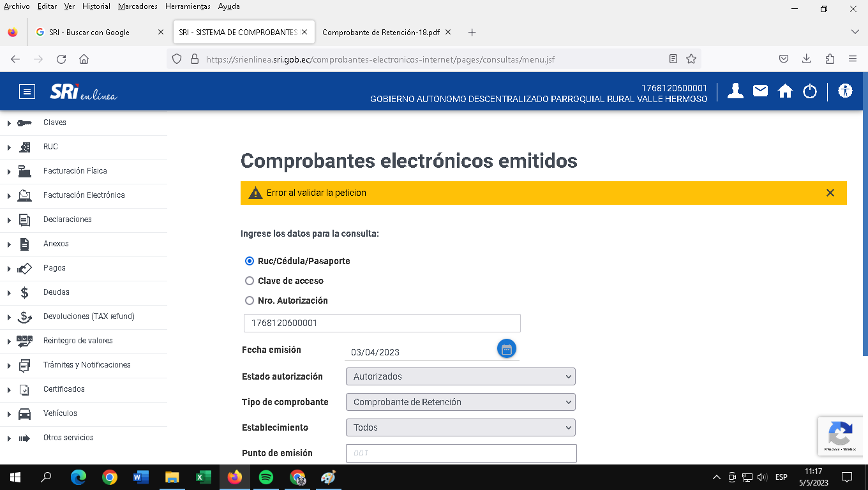
Task: Launch Spotify from the taskbar
Action: [x=266, y=477]
